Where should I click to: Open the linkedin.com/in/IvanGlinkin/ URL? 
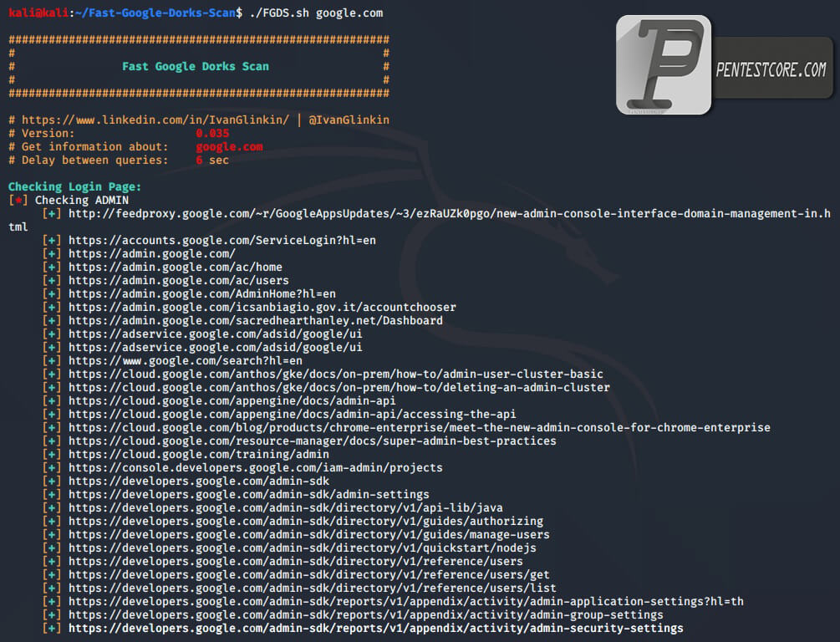pos(155,120)
